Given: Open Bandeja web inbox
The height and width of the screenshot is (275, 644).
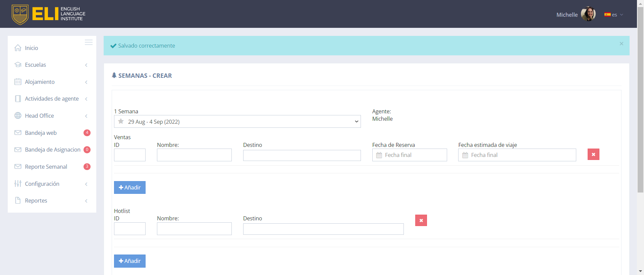Looking at the screenshot, I should click(x=41, y=133).
